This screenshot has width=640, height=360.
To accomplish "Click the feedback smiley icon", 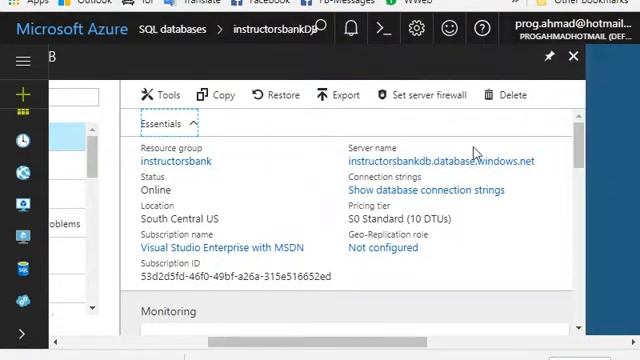I will point(449,28).
